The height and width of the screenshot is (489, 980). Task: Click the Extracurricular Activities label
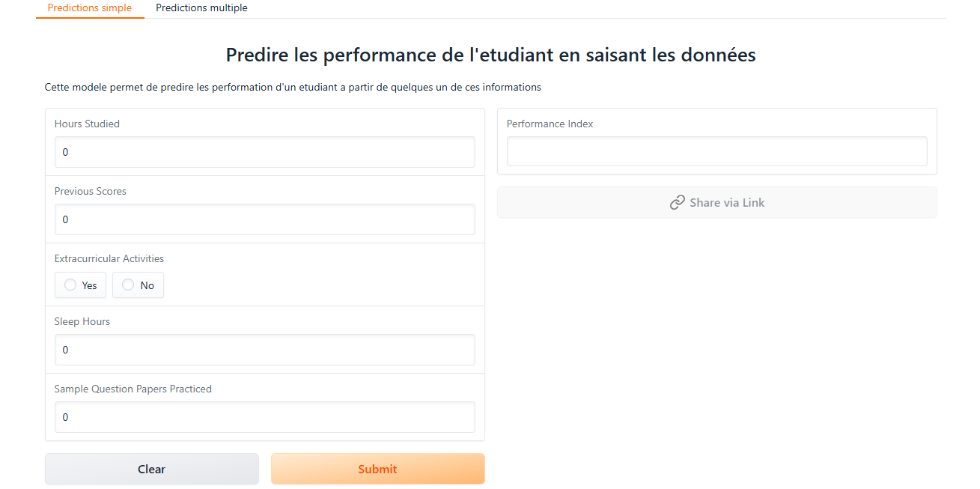[109, 258]
